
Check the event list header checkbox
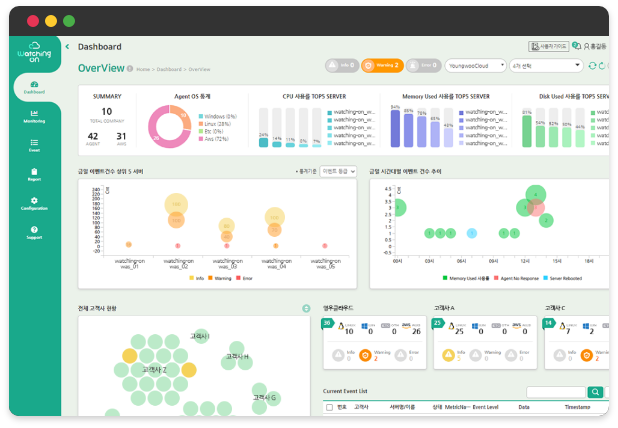coord(328,408)
